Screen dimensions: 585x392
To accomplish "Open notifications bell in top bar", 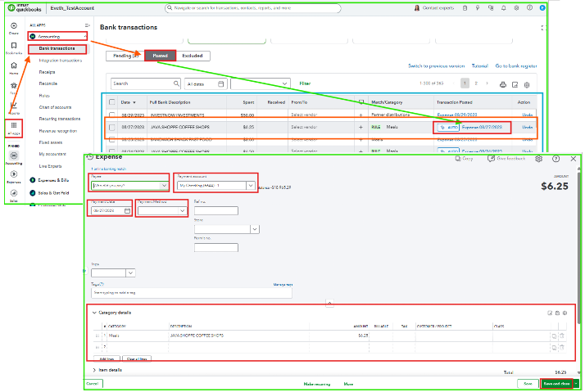I will click(503, 8).
